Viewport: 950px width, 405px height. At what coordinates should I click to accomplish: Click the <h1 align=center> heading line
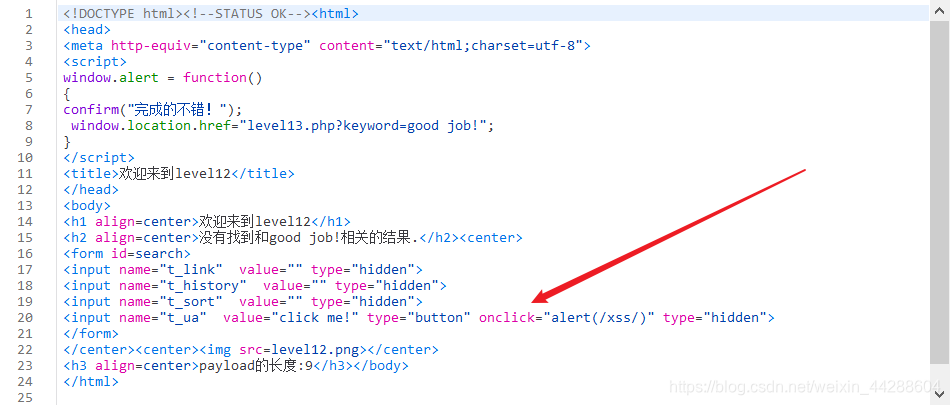[x=207, y=221]
